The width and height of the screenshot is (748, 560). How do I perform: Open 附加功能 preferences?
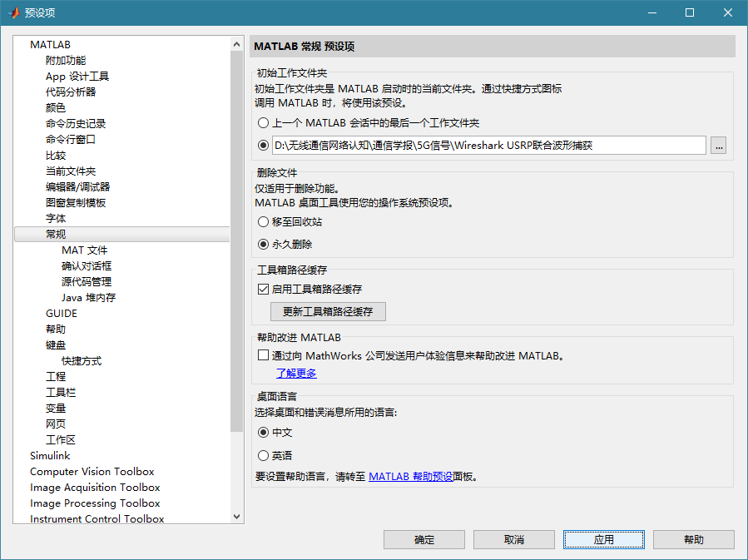[66, 60]
